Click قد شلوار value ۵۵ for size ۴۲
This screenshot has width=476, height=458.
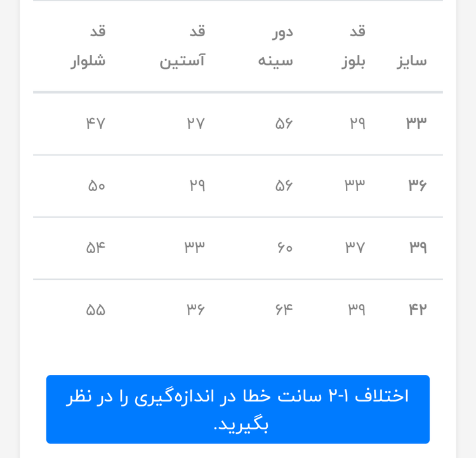click(96, 310)
